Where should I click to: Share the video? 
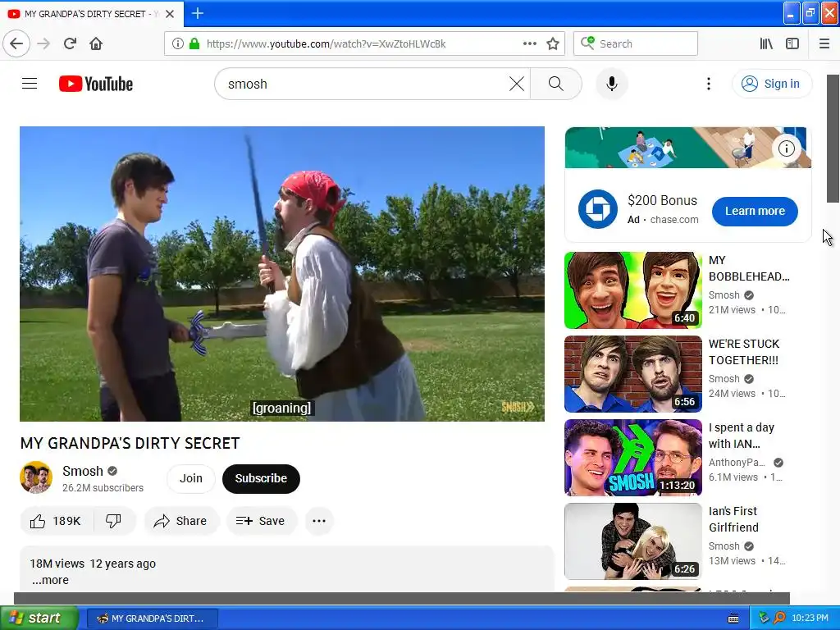[180, 521]
